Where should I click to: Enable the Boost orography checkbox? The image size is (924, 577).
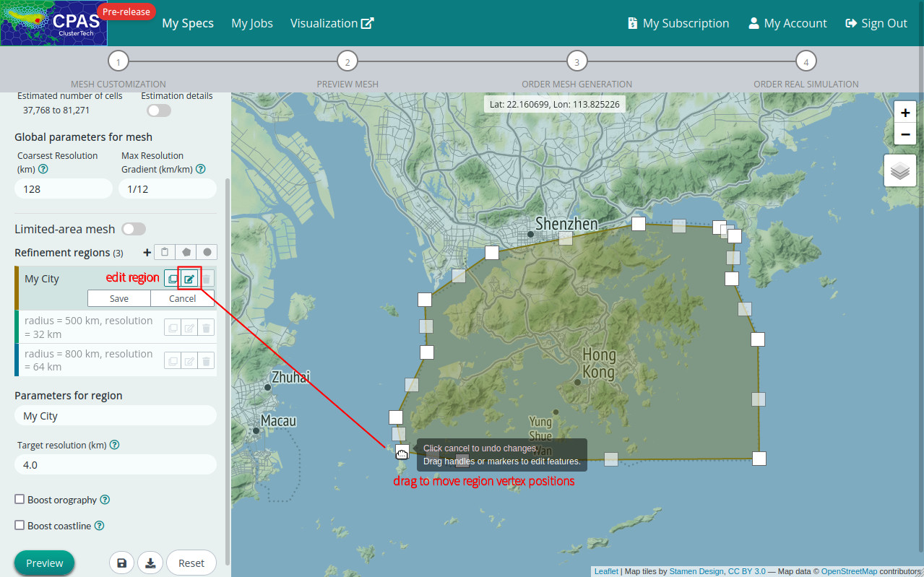click(20, 499)
